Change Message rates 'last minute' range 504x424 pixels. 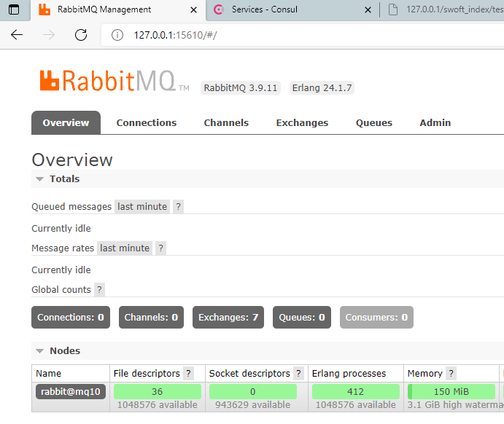[x=125, y=248]
